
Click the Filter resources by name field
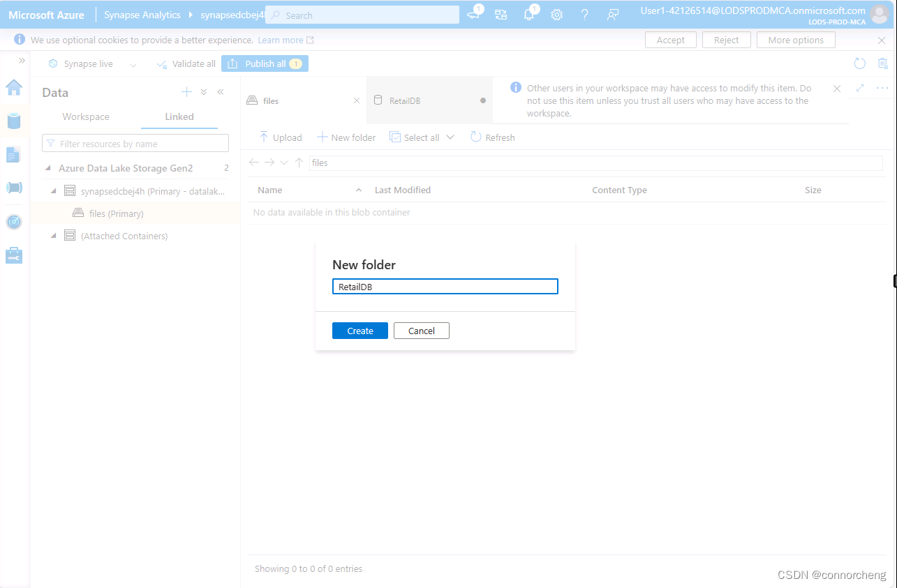coord(135,143)
